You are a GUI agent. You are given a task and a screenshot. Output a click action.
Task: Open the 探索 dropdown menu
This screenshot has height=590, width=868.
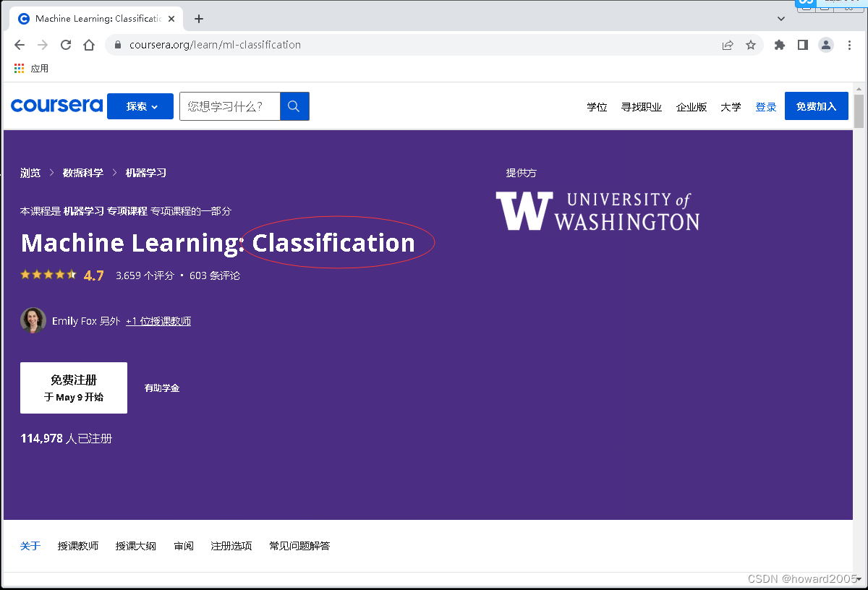pyautogui.click(x=140, y=106)
